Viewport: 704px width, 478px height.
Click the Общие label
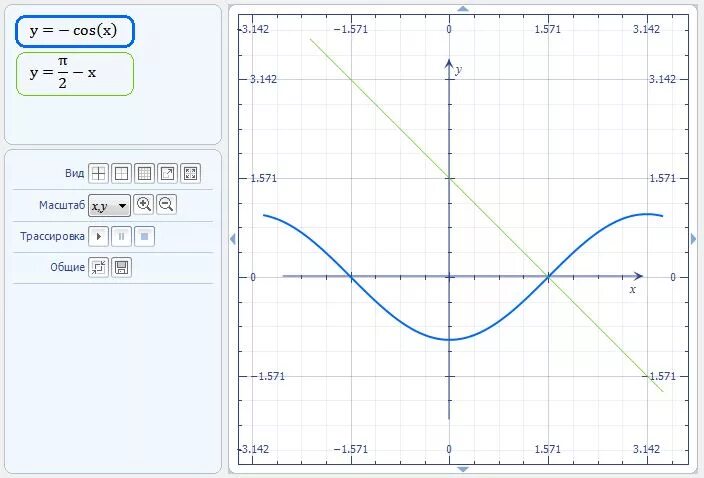[67, 267]
